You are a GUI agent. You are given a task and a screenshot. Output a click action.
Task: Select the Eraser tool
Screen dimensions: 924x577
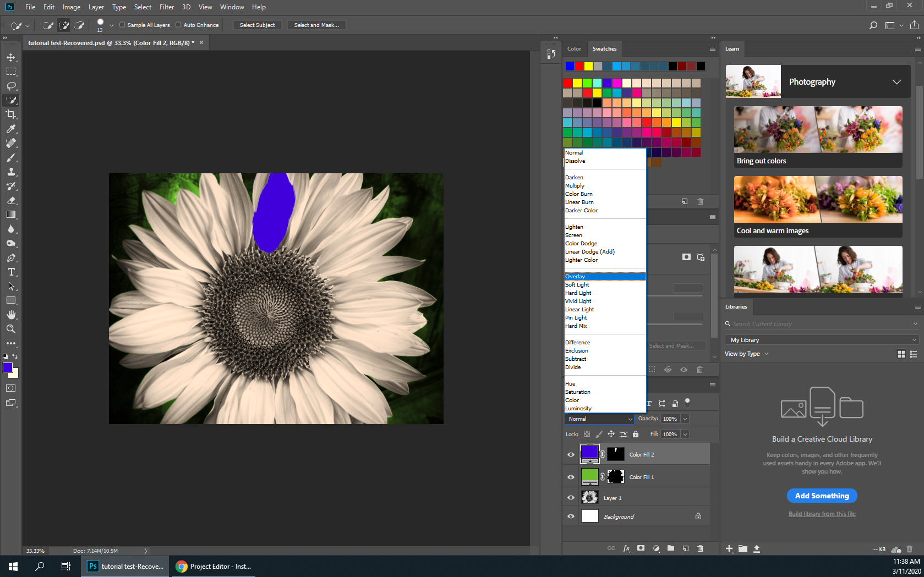(11, 200)
